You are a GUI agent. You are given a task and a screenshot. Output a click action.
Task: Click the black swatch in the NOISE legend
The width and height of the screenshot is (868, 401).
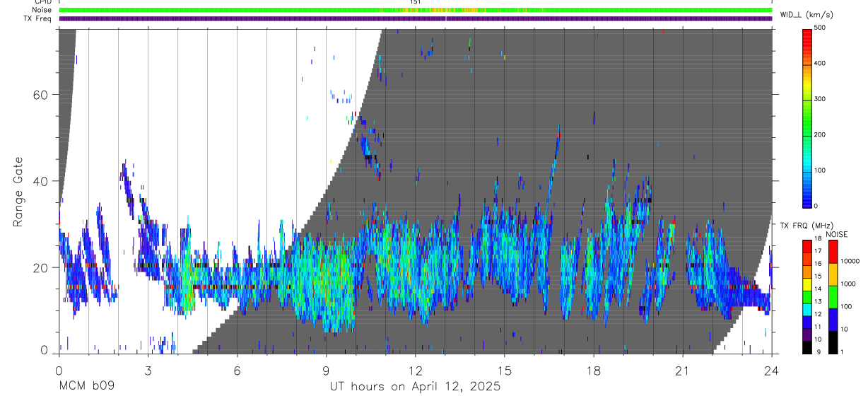click(x=834, y=342)
